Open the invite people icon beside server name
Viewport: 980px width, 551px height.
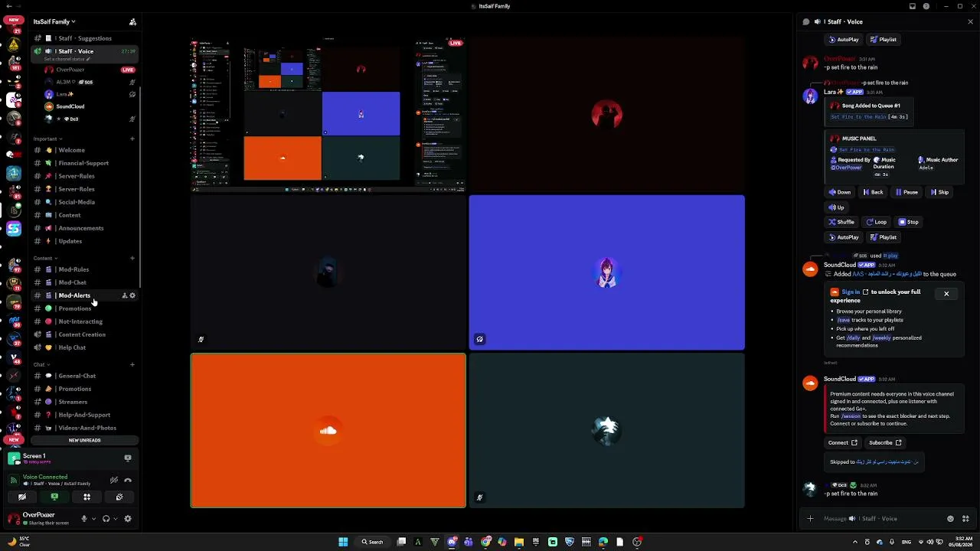pyautogui.click(x=132, y=22)
